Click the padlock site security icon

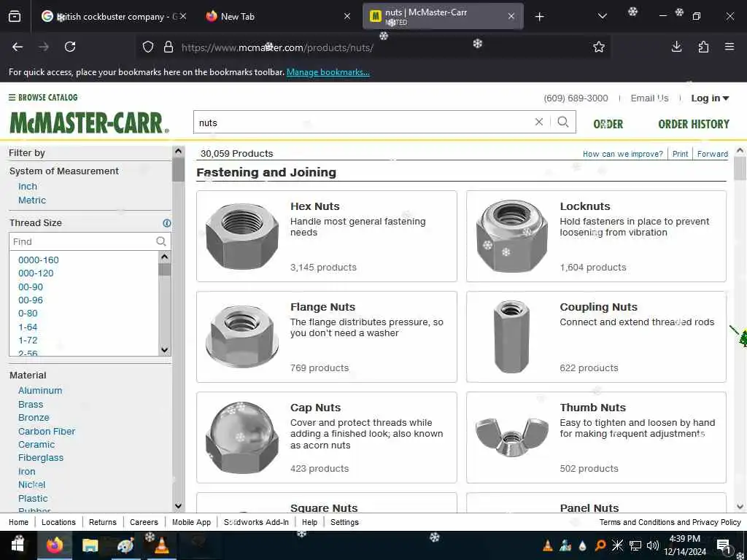169,47
